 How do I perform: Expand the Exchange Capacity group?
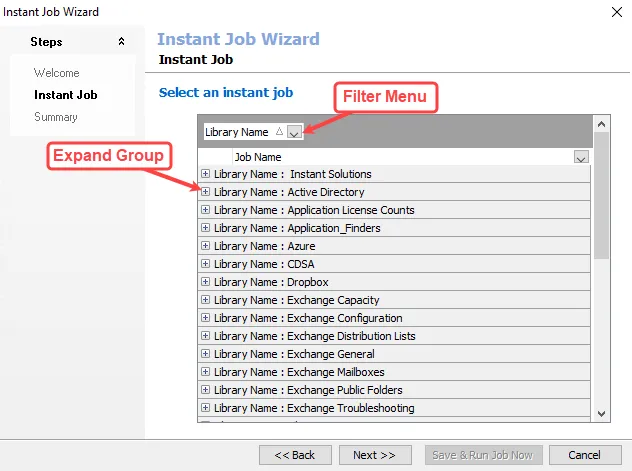206,300
